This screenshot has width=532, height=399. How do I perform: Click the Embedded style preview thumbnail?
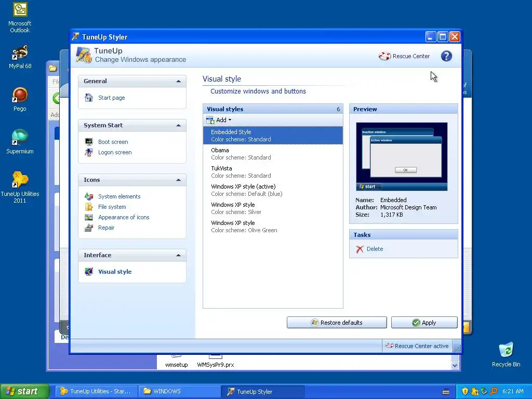pyautogui.click(x=402, y=156)
